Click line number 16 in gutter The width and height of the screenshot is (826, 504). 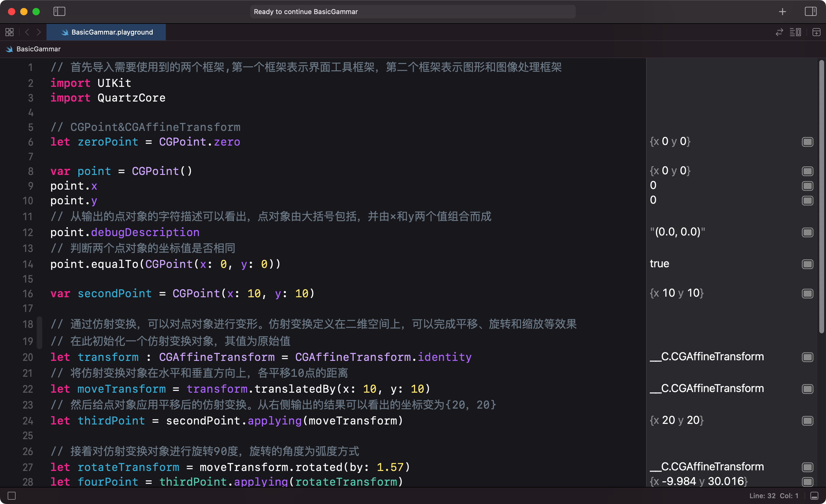coord(28,294)
